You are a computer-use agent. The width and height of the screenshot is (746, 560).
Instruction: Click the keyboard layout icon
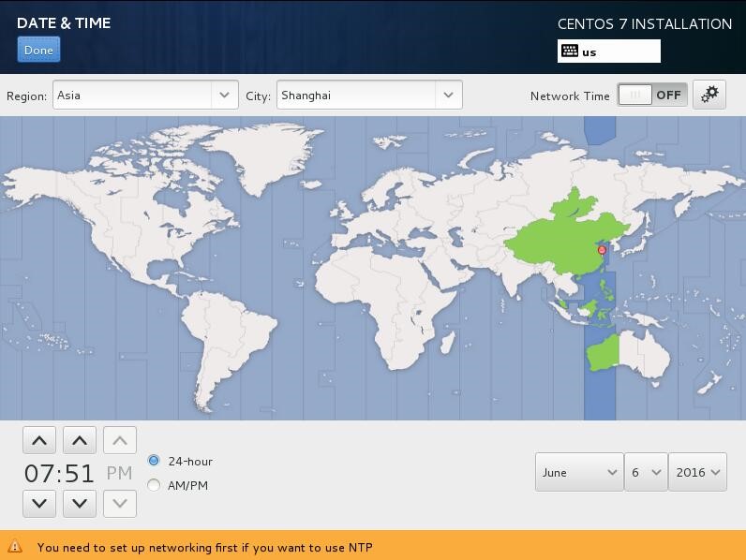[x=569, y=52]
